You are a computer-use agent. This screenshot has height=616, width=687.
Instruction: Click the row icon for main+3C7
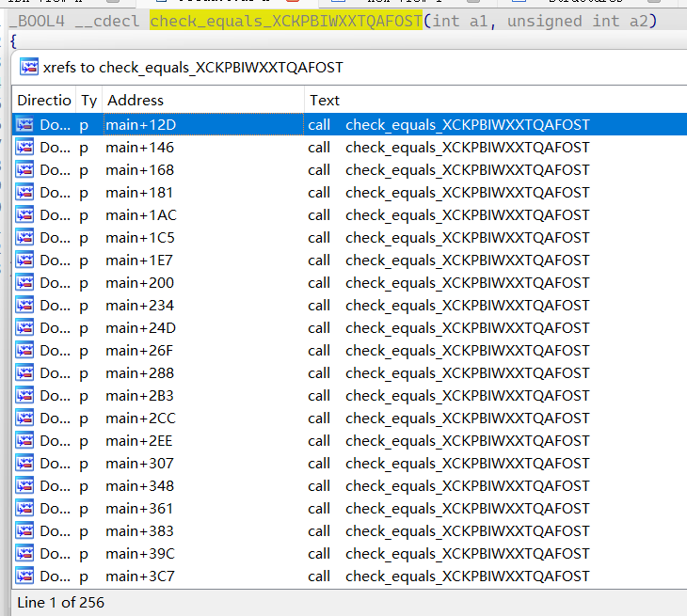click(x=24, y=577)
